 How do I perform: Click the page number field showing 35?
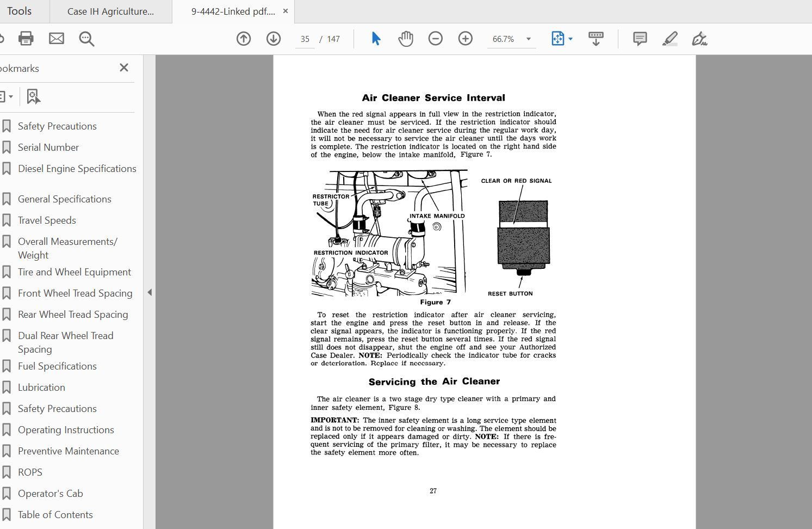[305, 39]
